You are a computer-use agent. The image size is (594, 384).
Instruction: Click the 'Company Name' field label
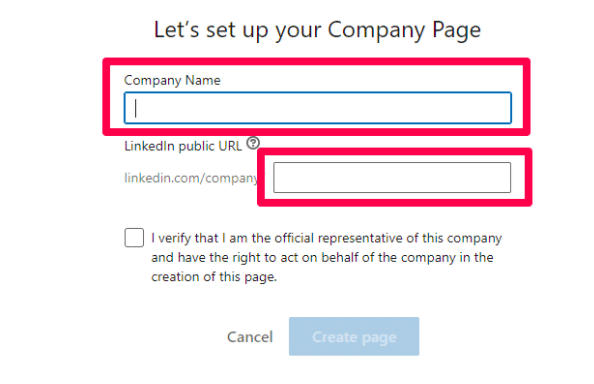172,80
